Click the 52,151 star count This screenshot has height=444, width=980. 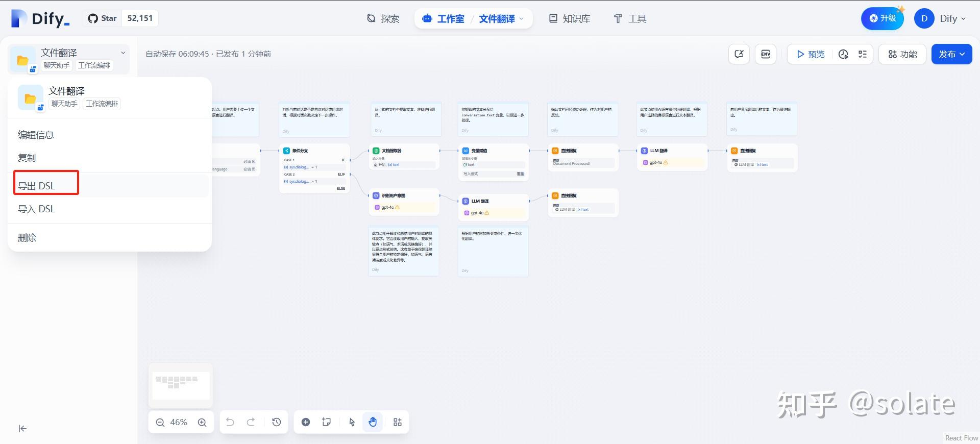tap(140, 18)
